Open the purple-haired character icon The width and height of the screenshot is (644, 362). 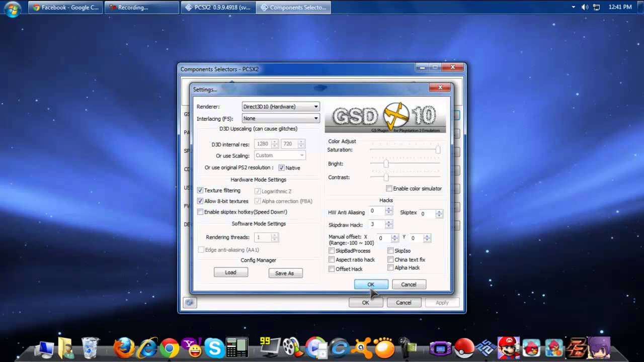click(600, 348)
